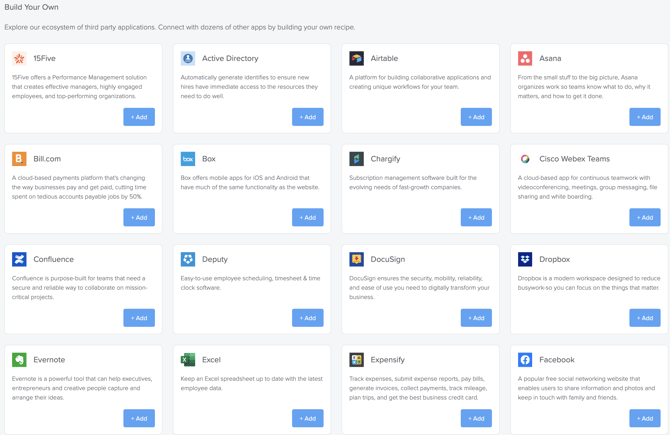
Task: Click the Dropbox logo icon
Action: click(525, 259)
